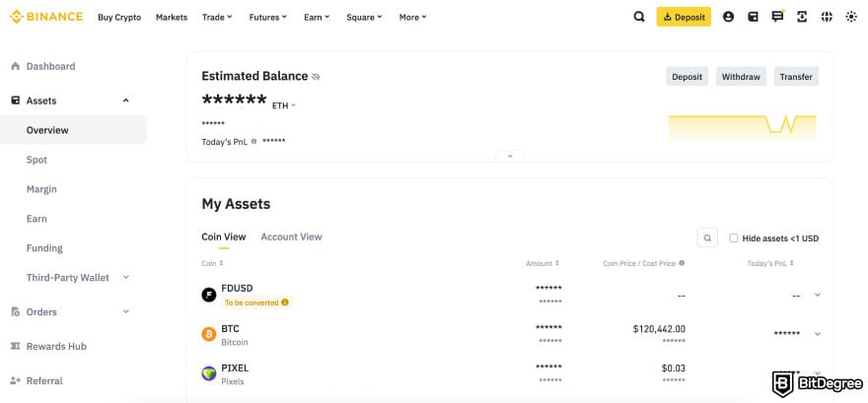Click the yellow Deposit button
The height and width of the screenshot is (403, 868).
(684, 17)
